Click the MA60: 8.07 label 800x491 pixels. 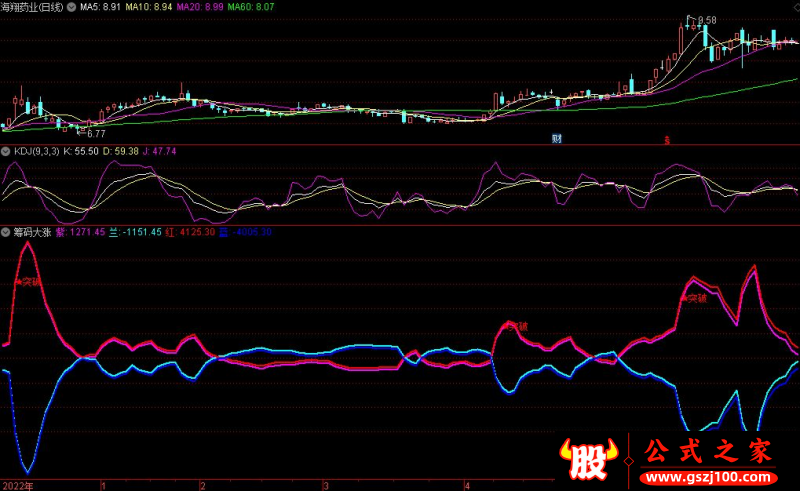tap(251, 7)
